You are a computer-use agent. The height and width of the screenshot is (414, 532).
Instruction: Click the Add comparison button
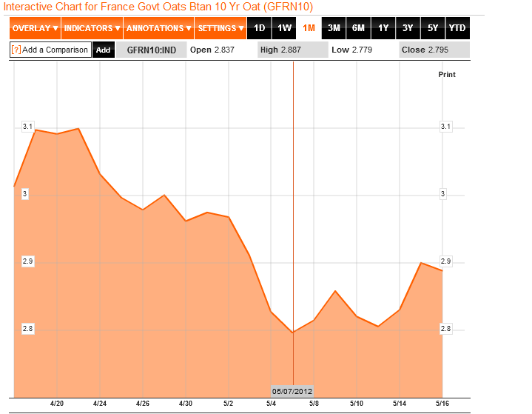pyautogui.click(x=104, y=50)
